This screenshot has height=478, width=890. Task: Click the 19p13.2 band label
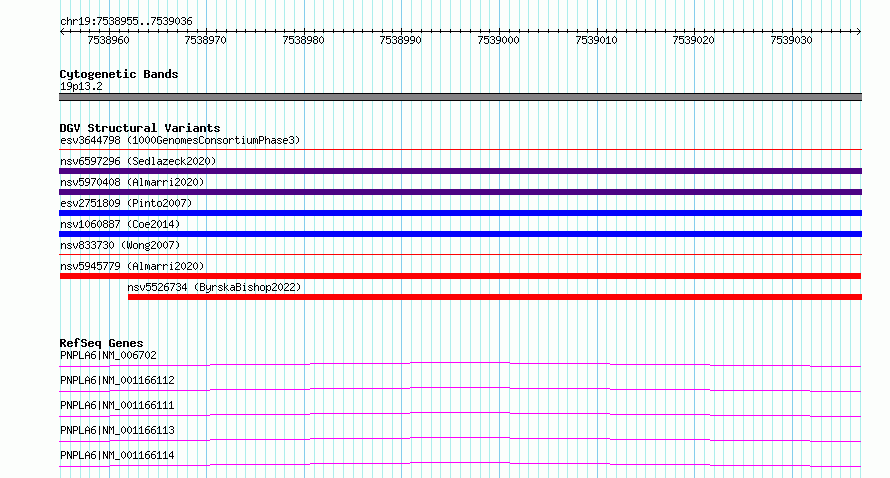81,86
